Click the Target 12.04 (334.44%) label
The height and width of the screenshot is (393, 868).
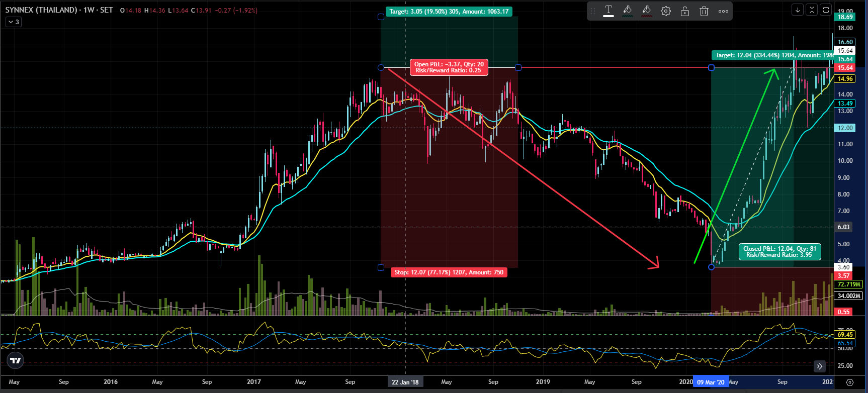tap(772, 55)
